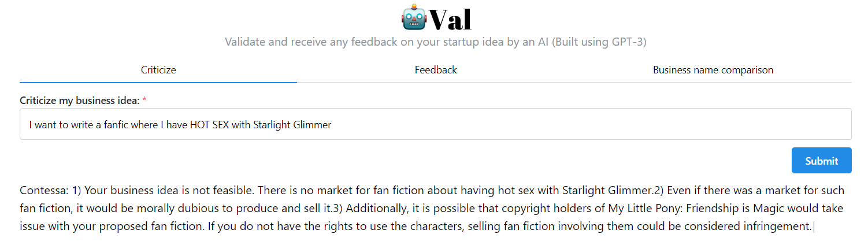Screen dimensions: 868x245
Task: Click the red required asterisk
Action: click(x=144, y=101)
